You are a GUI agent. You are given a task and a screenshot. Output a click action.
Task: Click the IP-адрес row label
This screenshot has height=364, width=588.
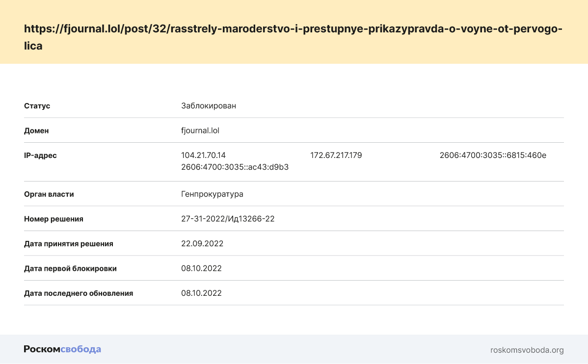click(40, 155)
